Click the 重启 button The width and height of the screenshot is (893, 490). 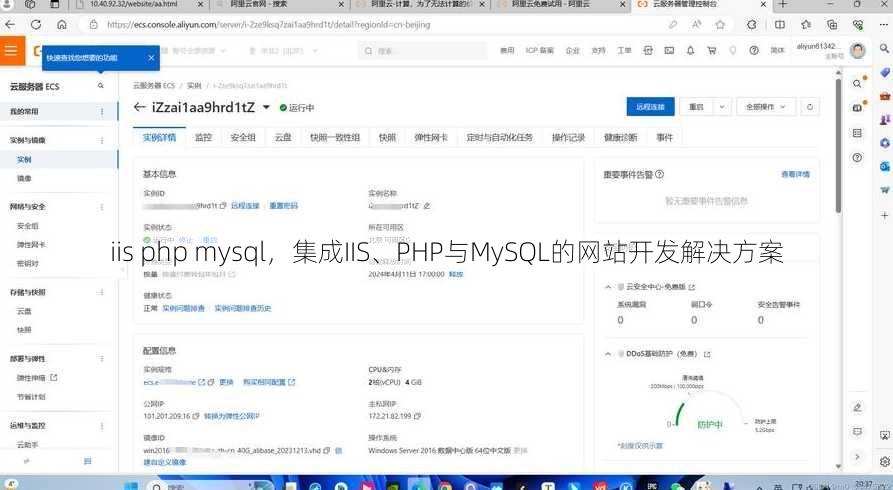tap(696, 107)
